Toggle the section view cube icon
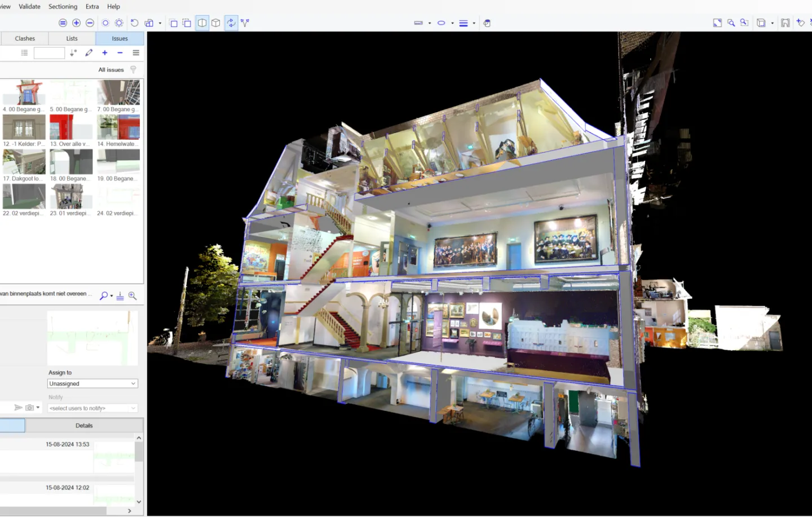Image resolution: width=812 pixels, height=517 pixels. [x=201, y=23]
